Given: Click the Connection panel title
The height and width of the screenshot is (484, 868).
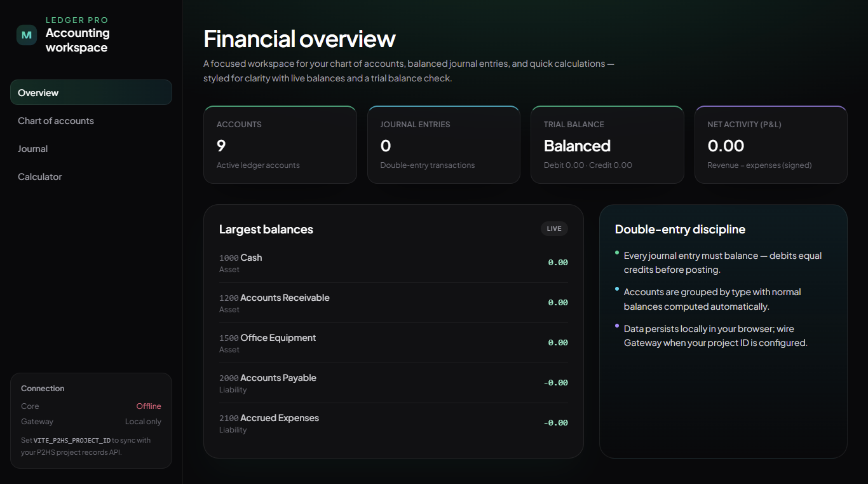Looking at the screenshot, I should pos(43,389).
